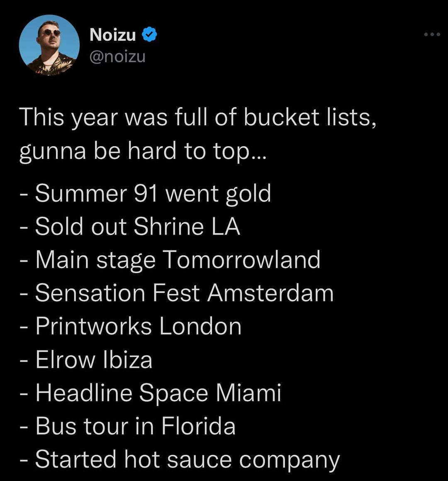Click the "Bus tour in Florida" line
Viewport: 448px width, 481px height.
point(128,426)
